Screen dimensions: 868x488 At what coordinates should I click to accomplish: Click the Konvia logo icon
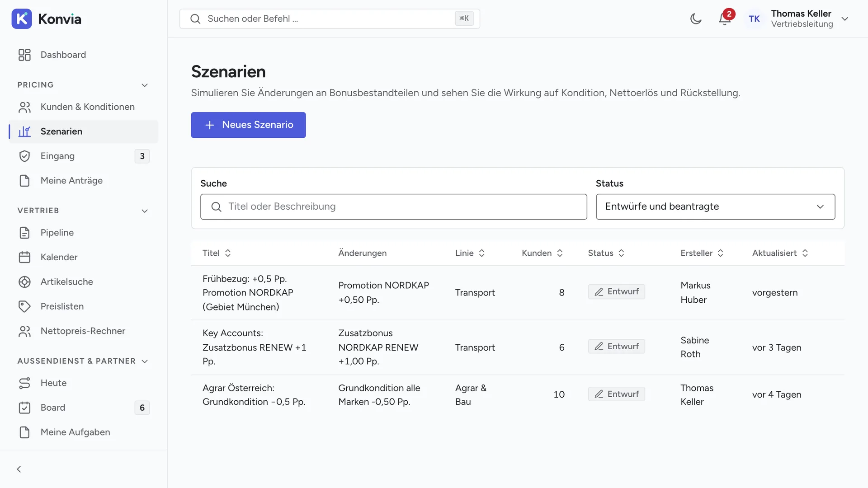click(22, 19)
